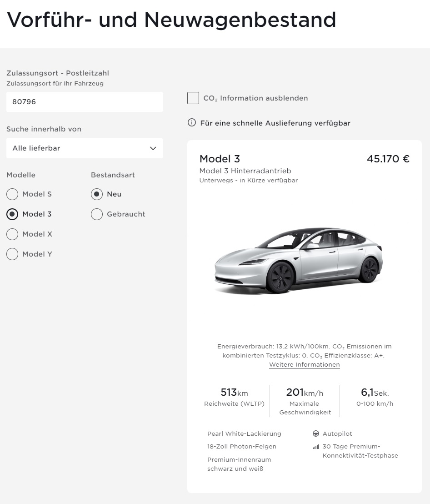Click the already selected Model 3 radio button
This screenshot has width=430, height=504.
point(12,214)
